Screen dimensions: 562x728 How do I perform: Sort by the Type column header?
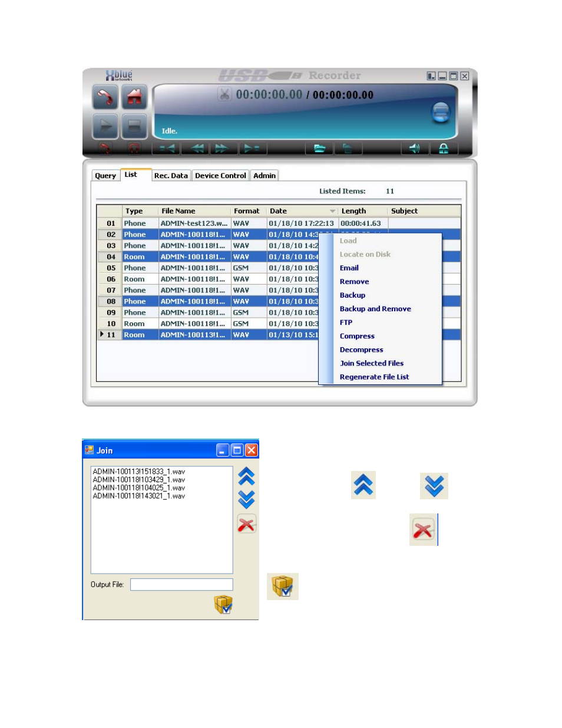140,211
